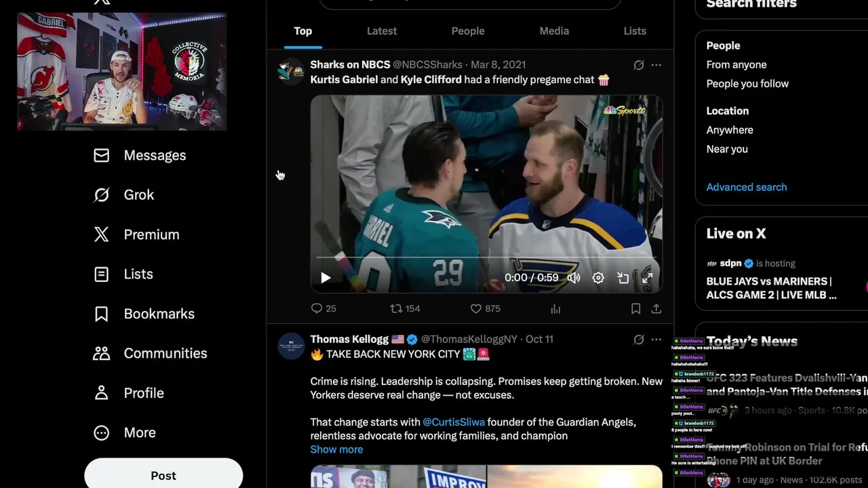This screenshot has height=488, width=868.
Task: Open the Oct 11 post timestamp
Action: coord(539,339)
